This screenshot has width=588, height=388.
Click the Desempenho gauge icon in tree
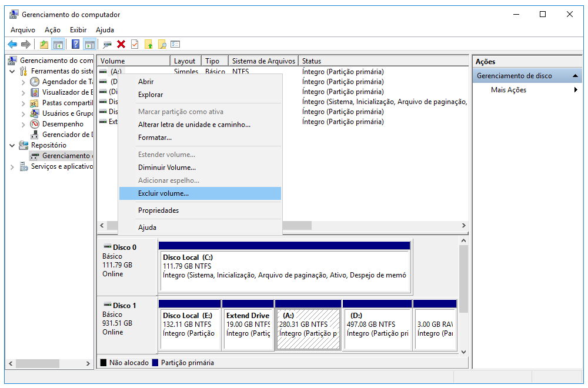[35, 124]
